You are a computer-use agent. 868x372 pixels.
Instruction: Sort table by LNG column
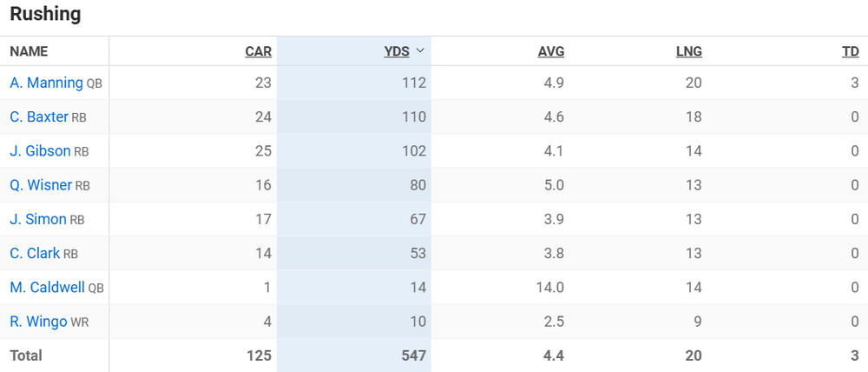pyautogui.click(x=688, y=51)
